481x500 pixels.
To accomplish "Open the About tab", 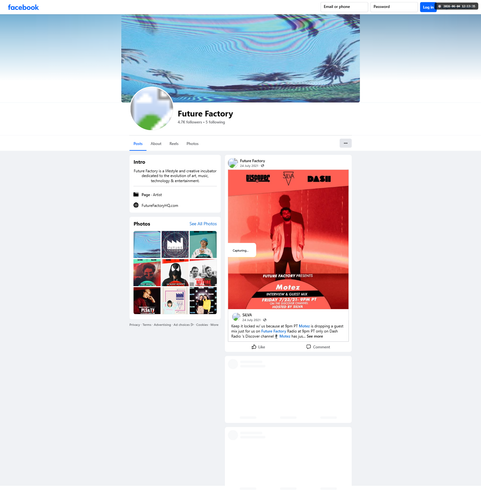I will click(156, 144).
